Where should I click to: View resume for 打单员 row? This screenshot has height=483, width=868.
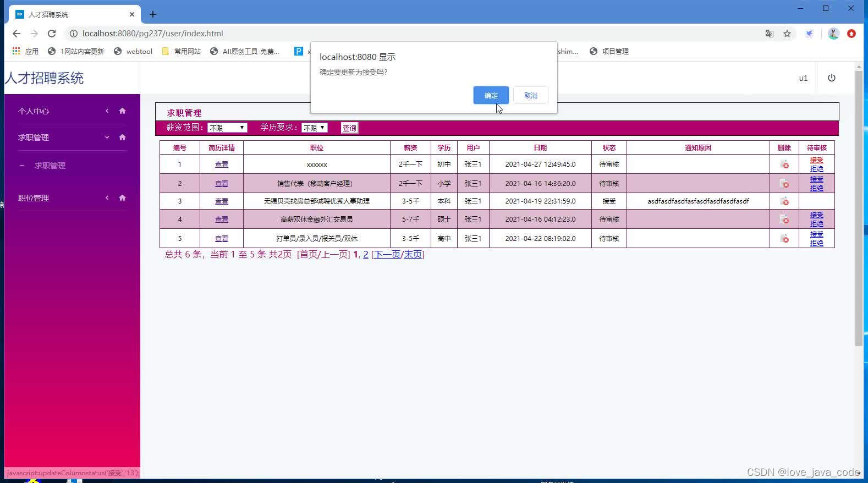pyautogui.click(x=222, y=239)
